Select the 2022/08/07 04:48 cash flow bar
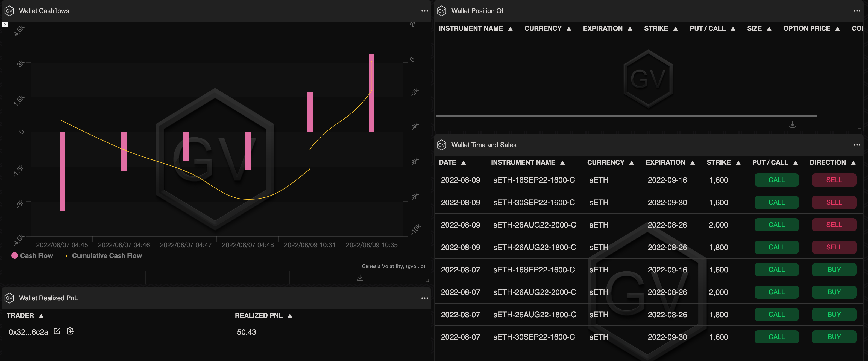This screenshot has width=868, height=361. [248, 151]
